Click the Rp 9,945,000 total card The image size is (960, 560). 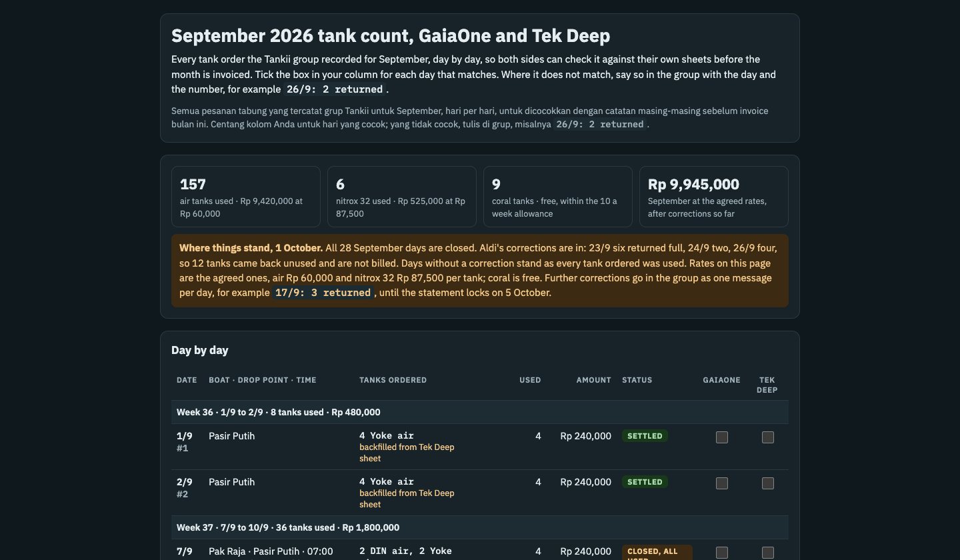click(x=714, y=197)
